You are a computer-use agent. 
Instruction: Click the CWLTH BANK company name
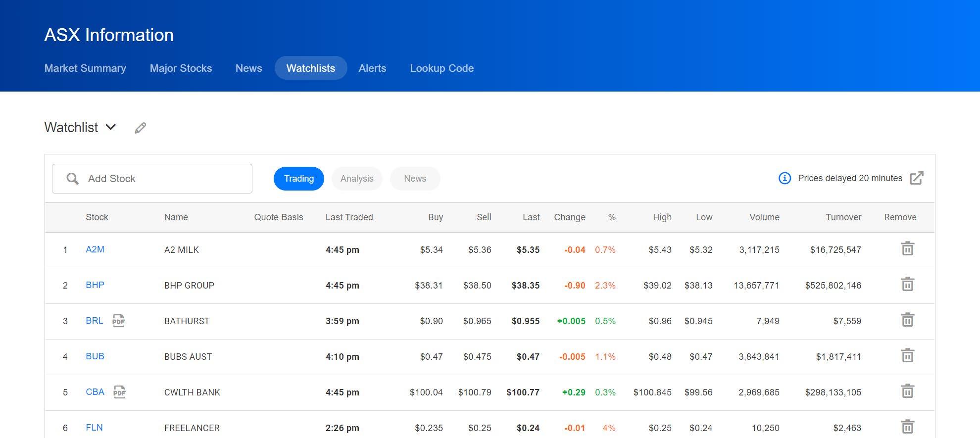192,392
